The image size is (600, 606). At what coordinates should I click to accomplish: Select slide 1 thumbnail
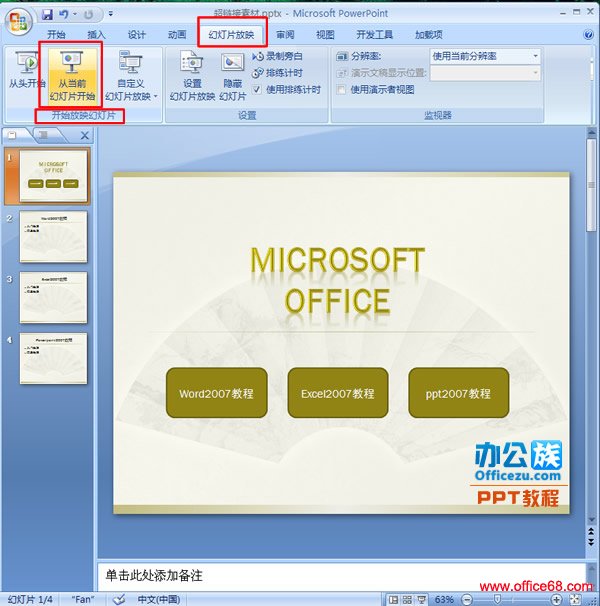click(x=53, y=175)
